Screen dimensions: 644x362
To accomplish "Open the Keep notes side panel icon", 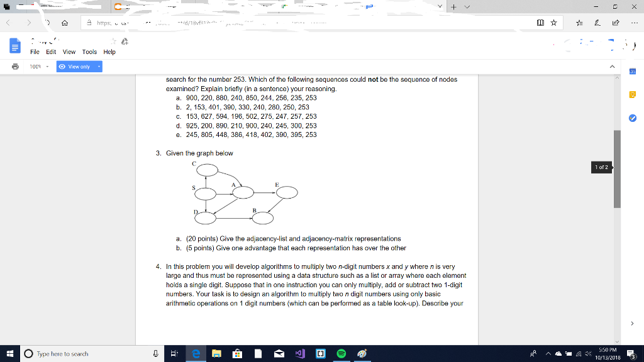I will coord(633,95).
